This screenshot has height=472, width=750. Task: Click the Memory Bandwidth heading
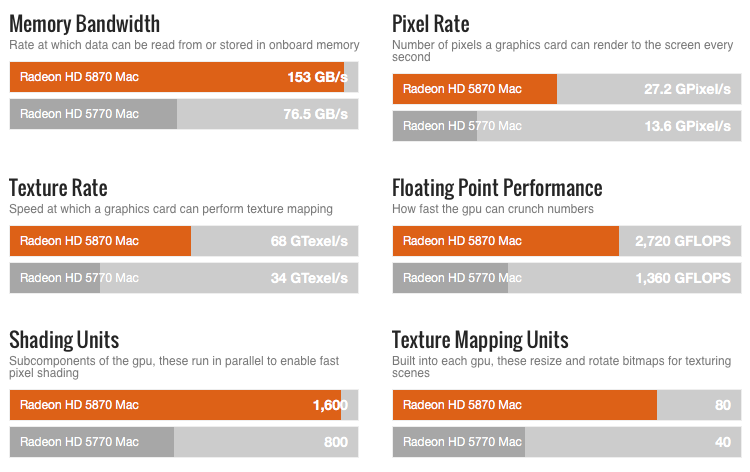click(x=84, y=24)
